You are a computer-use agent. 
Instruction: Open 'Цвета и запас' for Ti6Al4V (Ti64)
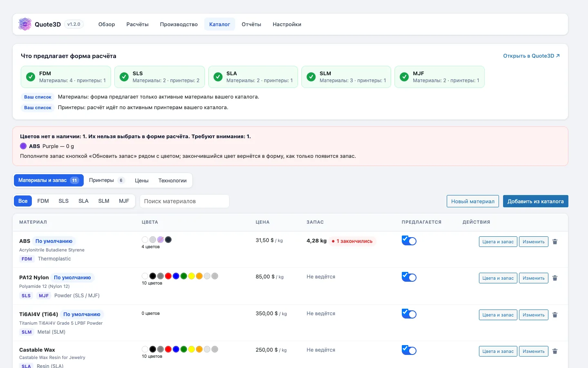point(498,315)
